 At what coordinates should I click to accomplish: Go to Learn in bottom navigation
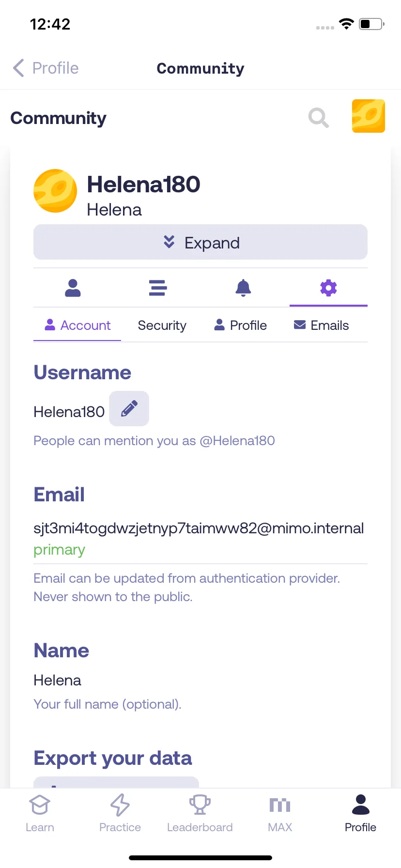pos(40,814)
